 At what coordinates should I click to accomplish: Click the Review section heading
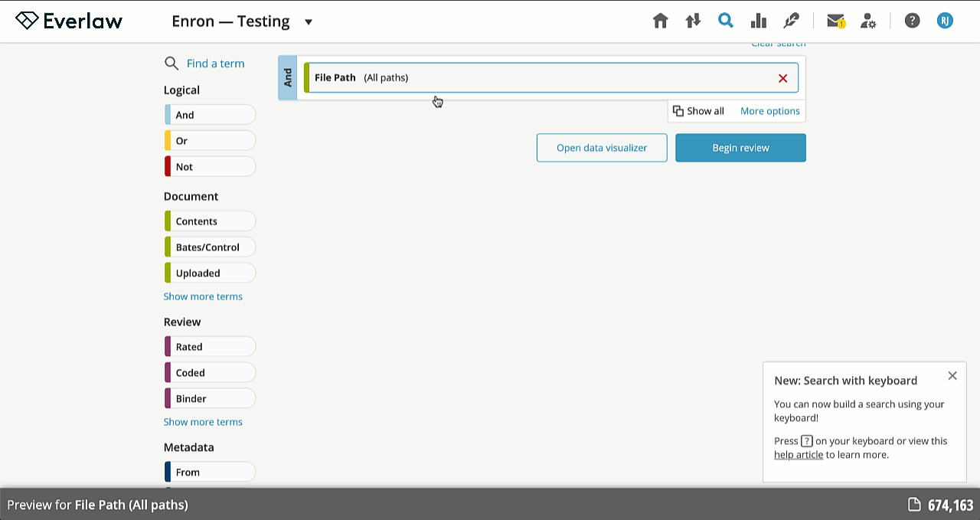(x=182, y=322)
